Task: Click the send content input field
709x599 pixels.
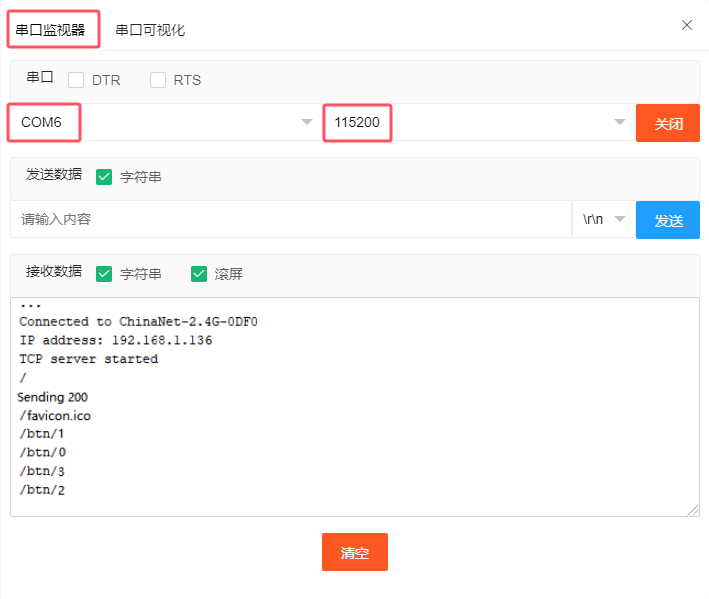Action: point(290,219)
